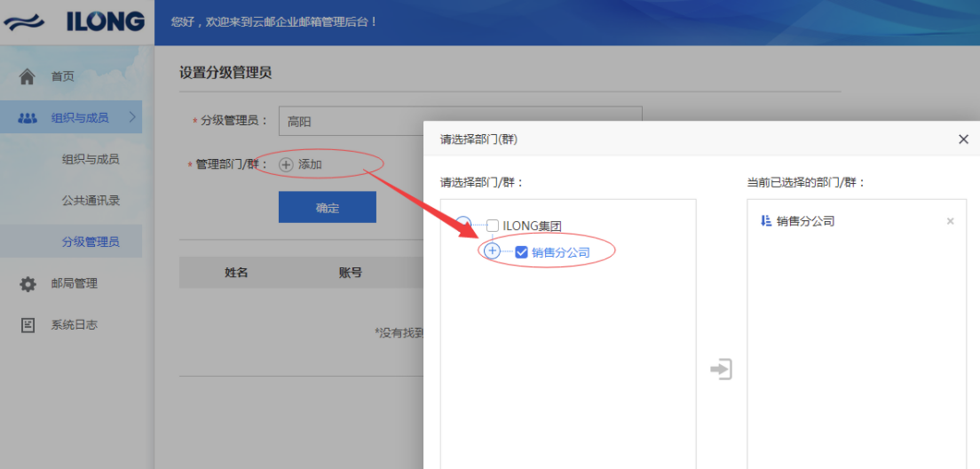980x469 pixels.
Task: Click the log icon for 系统日志
Action: 28,325
